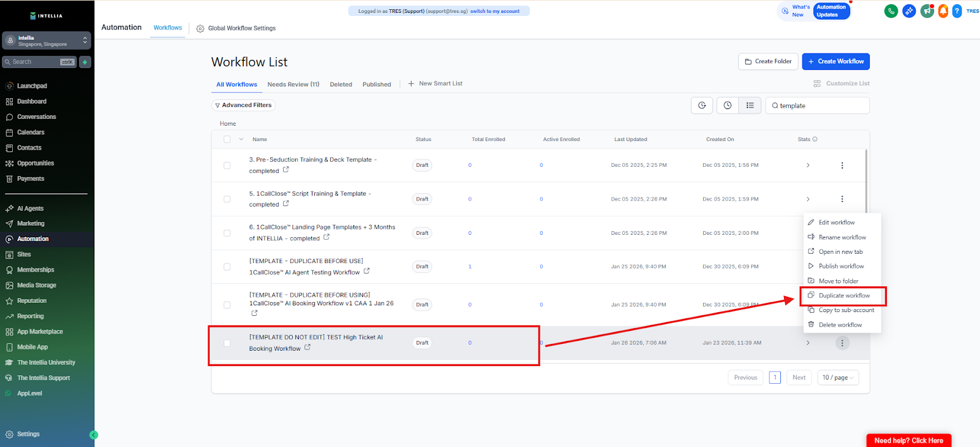
Task: Open the 10 / page size dropdown
Action: click(838, 378)
